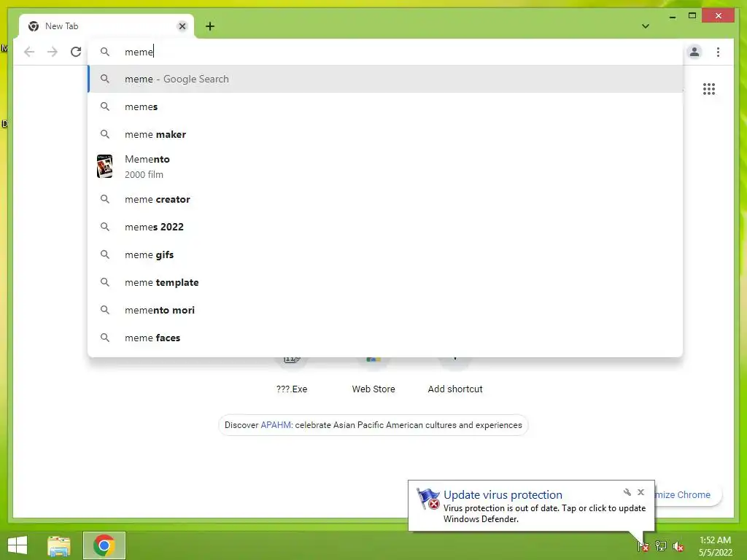Screen dimensions: 747x560
Task: Select the 'memento mori' suggestion
Action: 385,310
